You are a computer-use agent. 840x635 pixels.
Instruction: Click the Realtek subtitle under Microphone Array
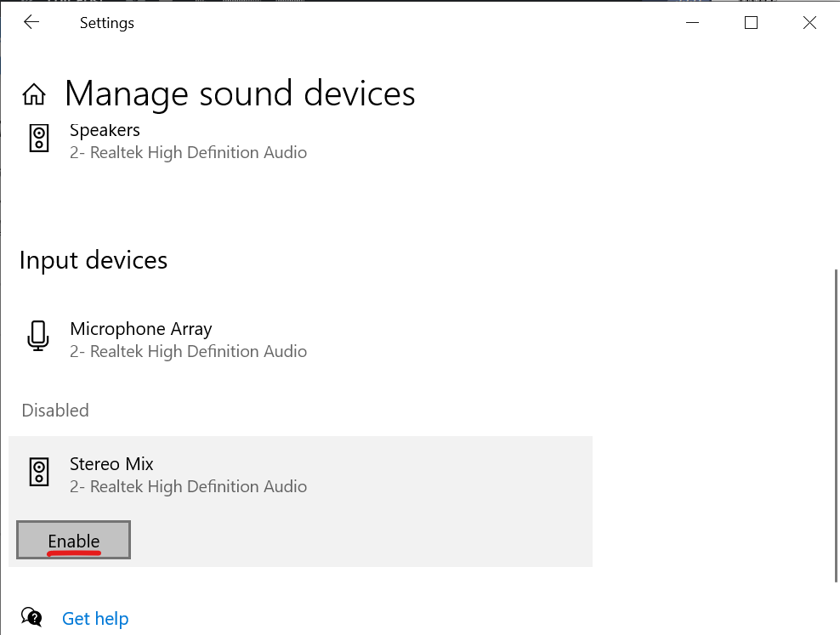pos(188,351)
